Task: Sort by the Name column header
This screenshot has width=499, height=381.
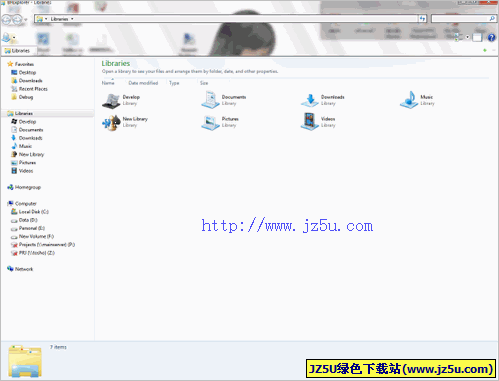Action: click(108, 83)
